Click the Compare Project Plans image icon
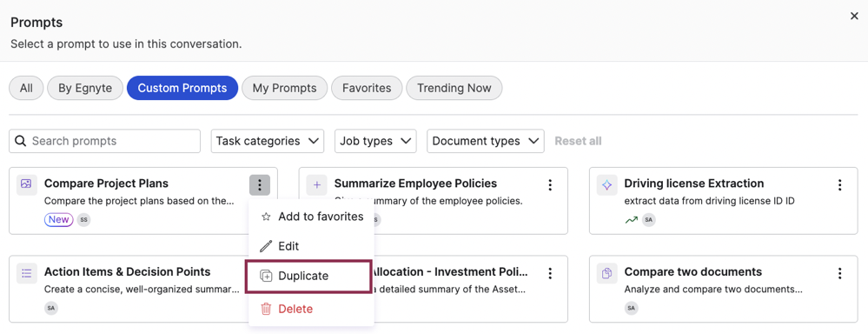This screenshot has height=334, width=868. click(x=26, y=184)
